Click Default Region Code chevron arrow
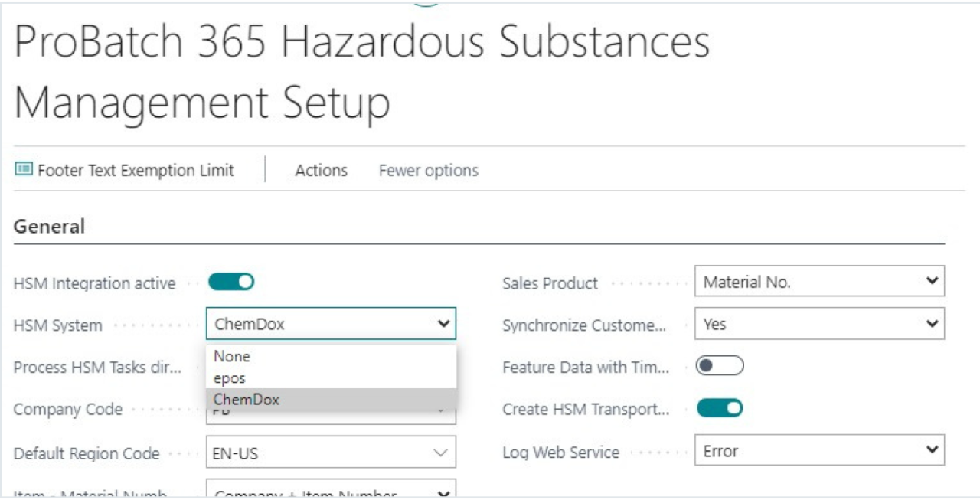 click(440, 453)
